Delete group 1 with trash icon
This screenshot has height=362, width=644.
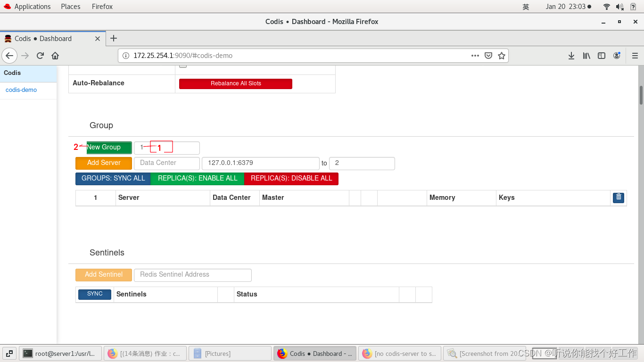tap(619, 197)
